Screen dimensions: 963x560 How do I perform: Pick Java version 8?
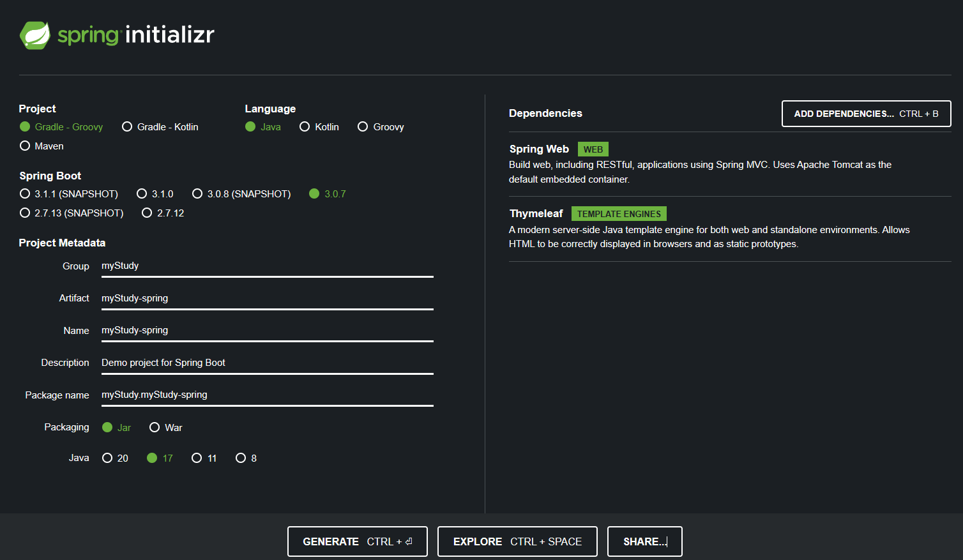[246, 458]
